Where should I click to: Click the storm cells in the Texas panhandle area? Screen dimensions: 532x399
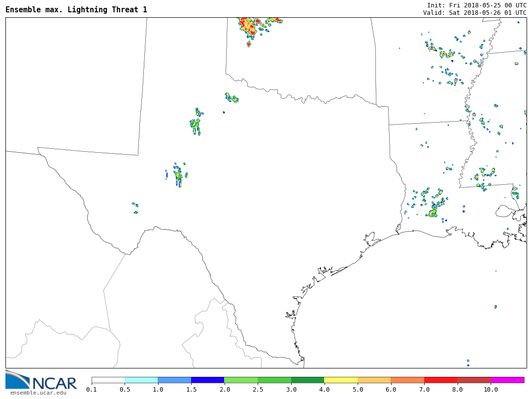[196, 124]
